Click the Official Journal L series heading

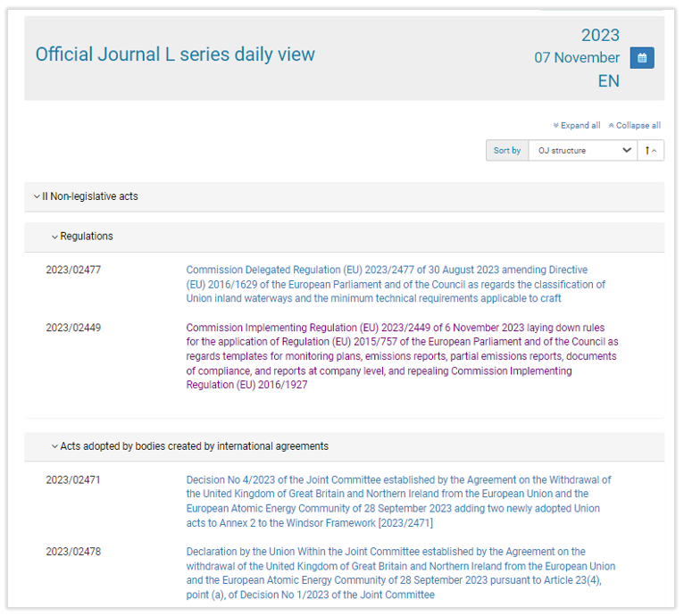coord(175,54)
